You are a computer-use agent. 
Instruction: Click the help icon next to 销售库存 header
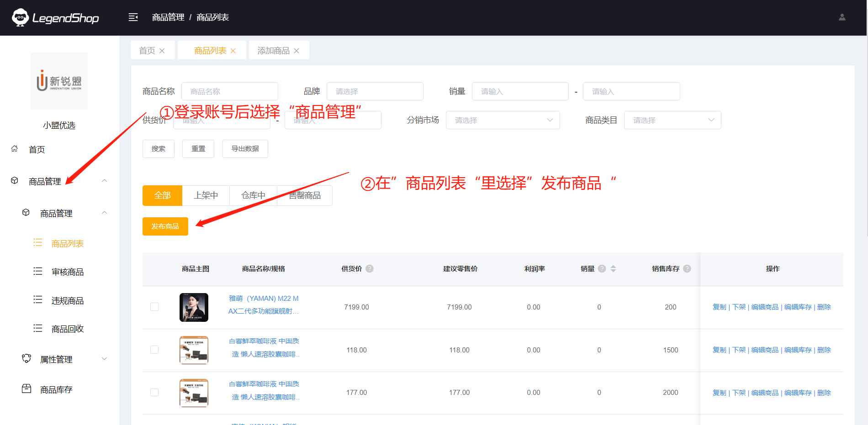click(x=687, y=269)
